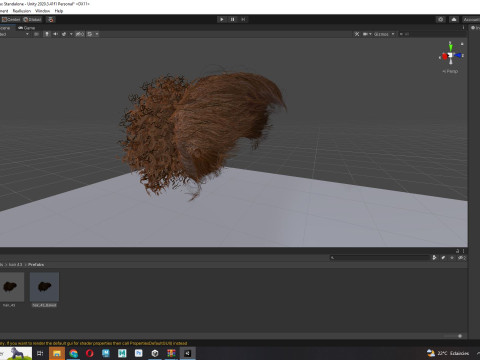The image size is (480, 360).
Task: Open Photoshop from the taskbar
Action: (138, 353)
